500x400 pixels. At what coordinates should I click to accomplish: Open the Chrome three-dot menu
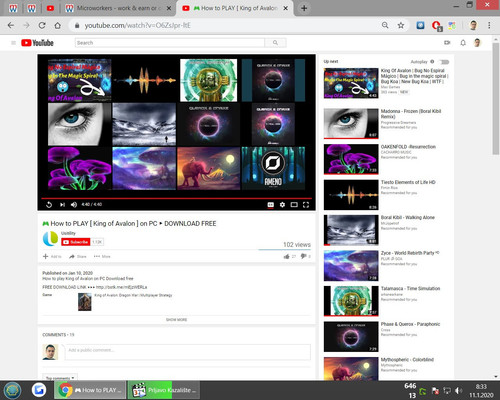tap(489, 25)
